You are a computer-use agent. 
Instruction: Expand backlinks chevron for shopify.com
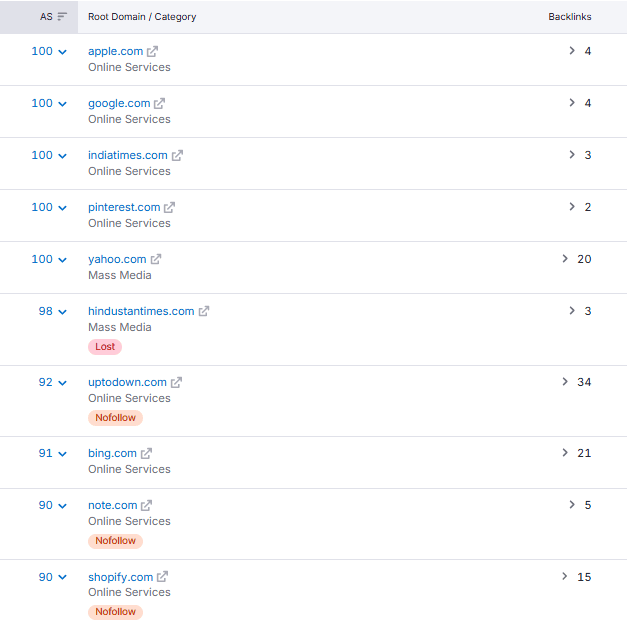click(x=565, y=576)
